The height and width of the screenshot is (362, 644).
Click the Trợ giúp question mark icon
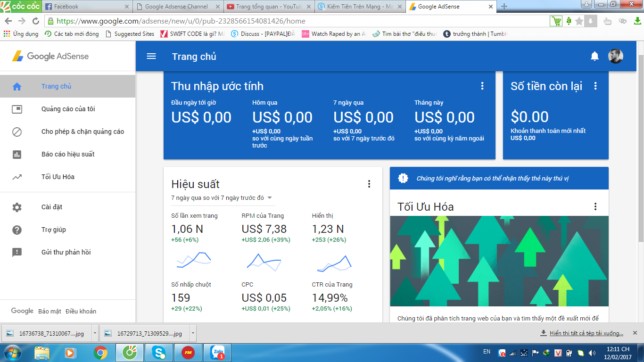tap(17, 230)
